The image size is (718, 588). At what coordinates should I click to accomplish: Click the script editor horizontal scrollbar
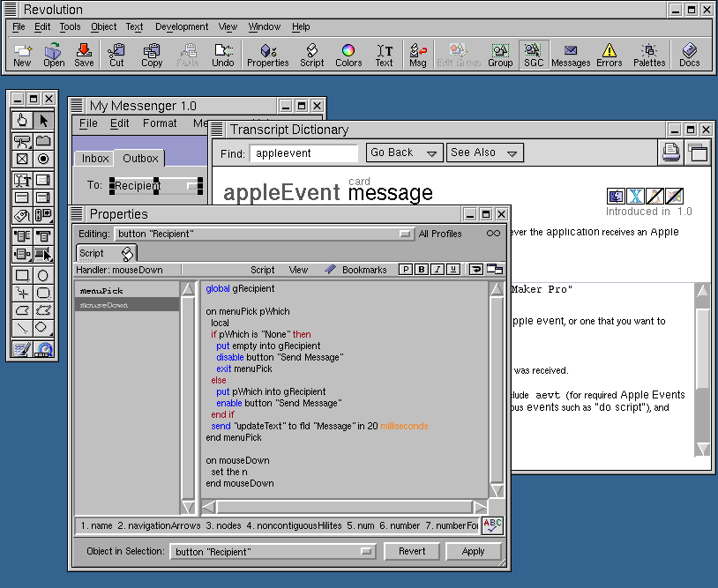[x=345, y=507]
